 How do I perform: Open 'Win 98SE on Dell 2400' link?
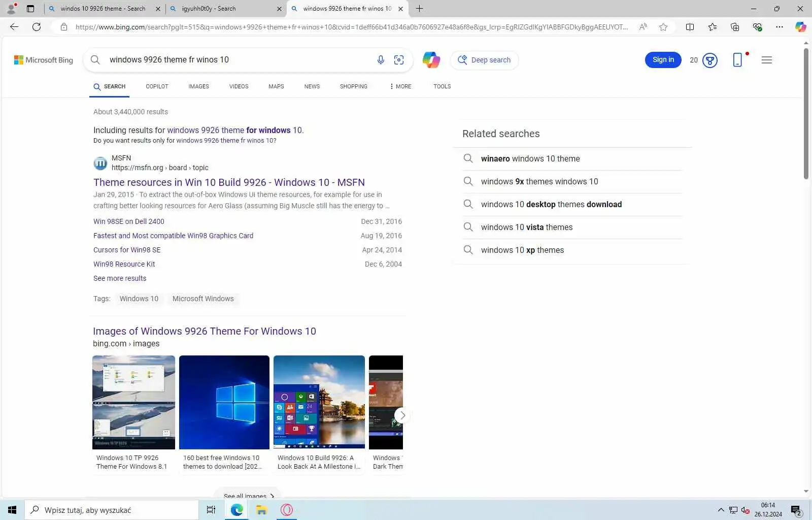tap(129, 221)
